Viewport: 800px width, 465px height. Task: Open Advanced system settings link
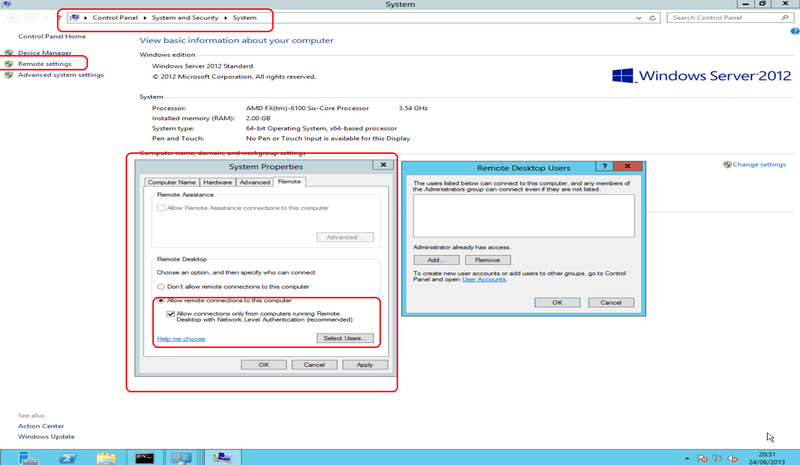61,75
